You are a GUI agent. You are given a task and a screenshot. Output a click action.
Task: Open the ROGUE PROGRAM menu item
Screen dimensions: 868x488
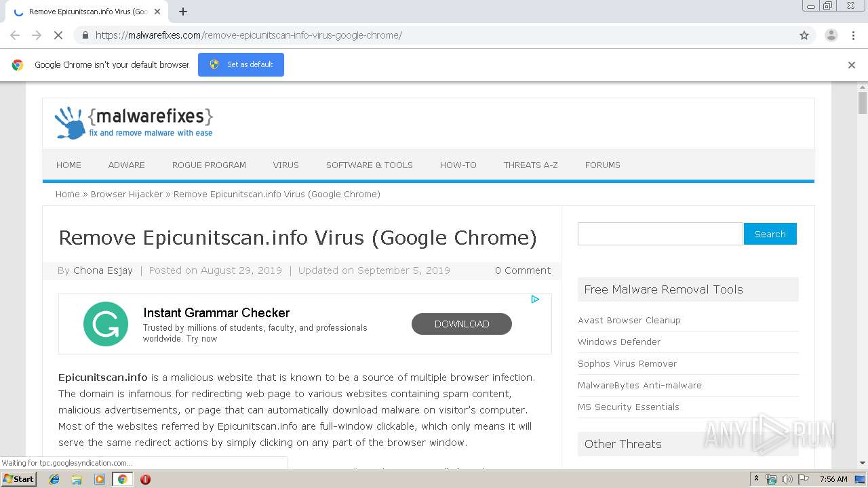tap(209, 165)
